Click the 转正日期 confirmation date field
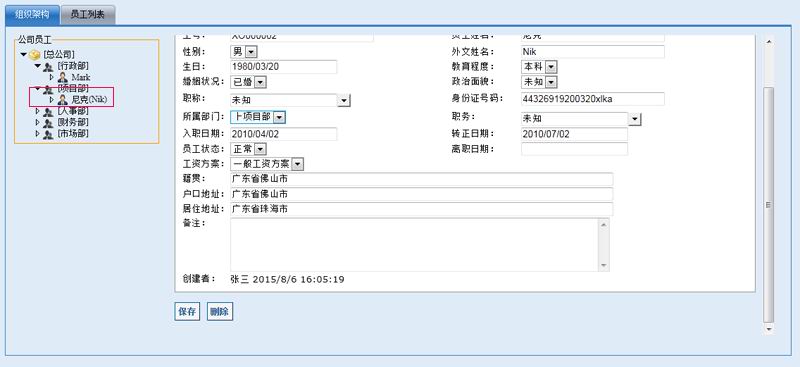 (x=574, y=134)
